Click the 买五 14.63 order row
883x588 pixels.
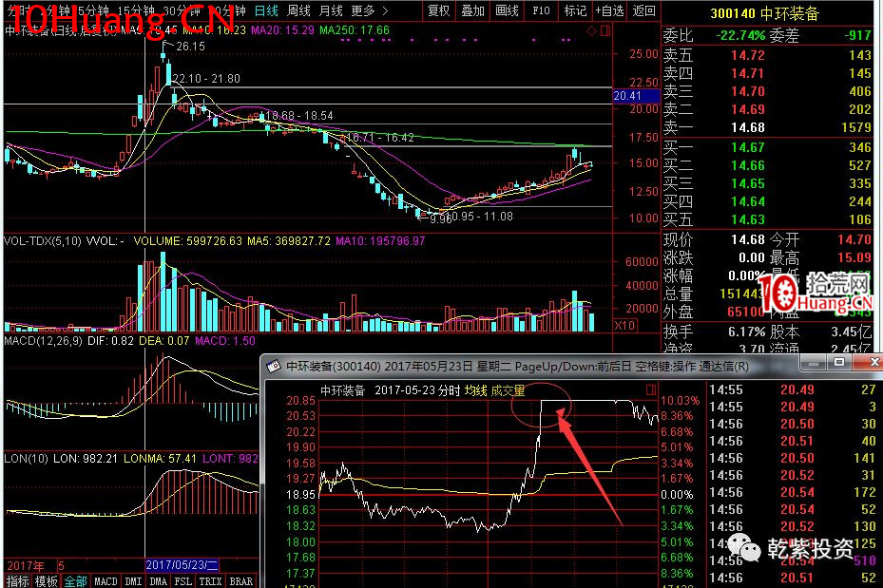(767, 219)
